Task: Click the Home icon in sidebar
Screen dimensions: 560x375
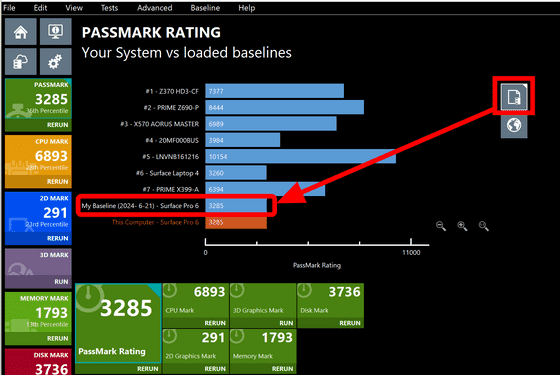Action: (21, 32)
